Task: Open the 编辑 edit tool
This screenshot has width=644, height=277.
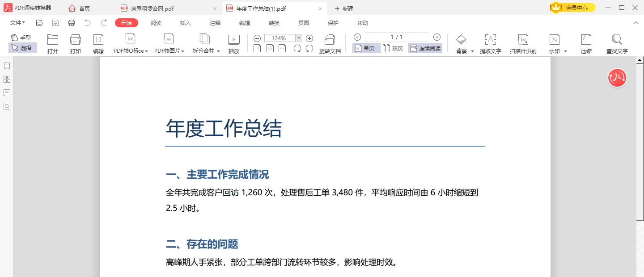Action: tap(98, 44)
